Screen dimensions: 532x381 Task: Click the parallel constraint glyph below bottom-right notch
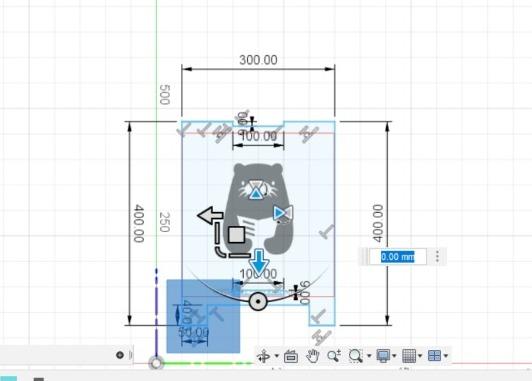[321, 337]
